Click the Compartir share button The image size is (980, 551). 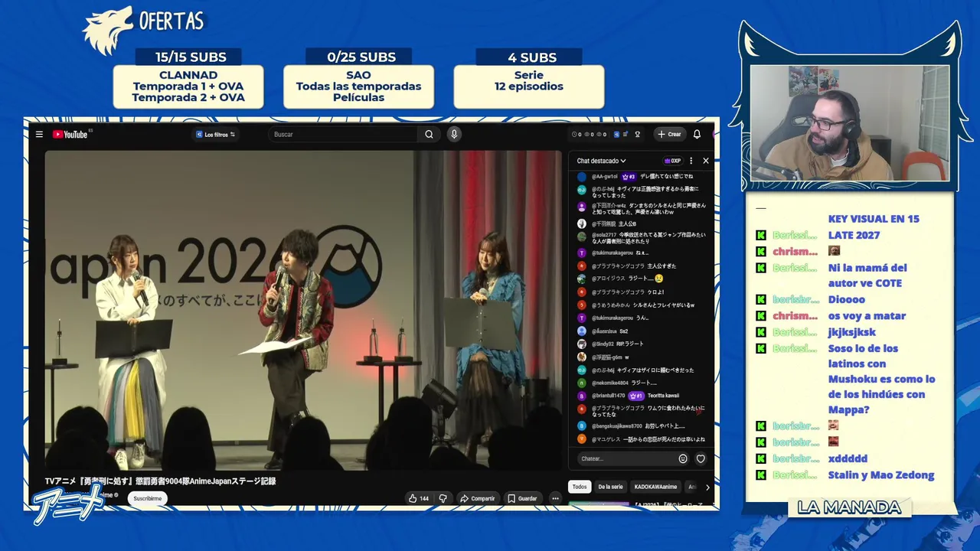point(477,498)
